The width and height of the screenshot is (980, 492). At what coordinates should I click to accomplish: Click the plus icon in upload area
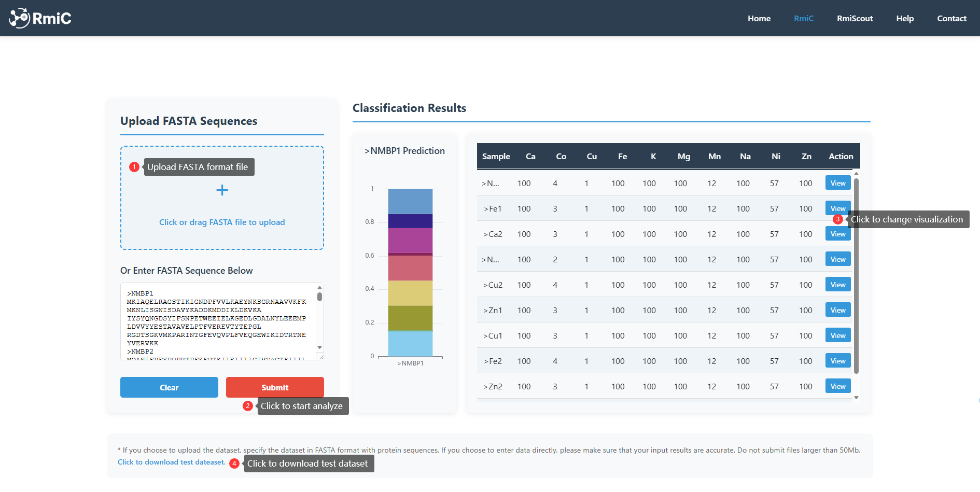point(222,190)
